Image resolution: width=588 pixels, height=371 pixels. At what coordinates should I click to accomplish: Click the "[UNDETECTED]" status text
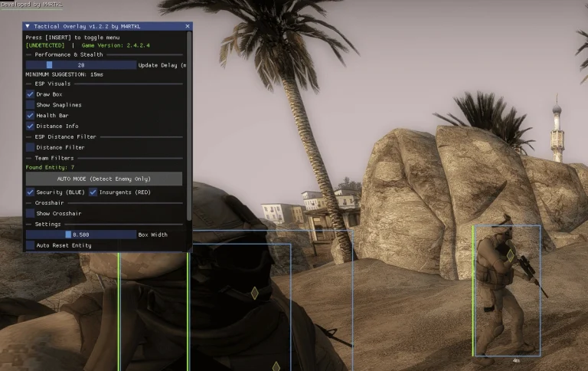click(45, 45)
